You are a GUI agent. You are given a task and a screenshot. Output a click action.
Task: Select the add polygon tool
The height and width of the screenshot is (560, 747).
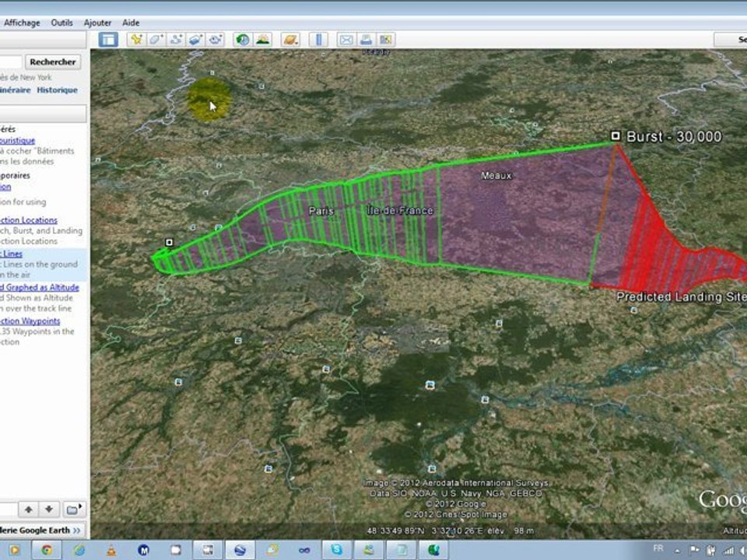point(156,40)
